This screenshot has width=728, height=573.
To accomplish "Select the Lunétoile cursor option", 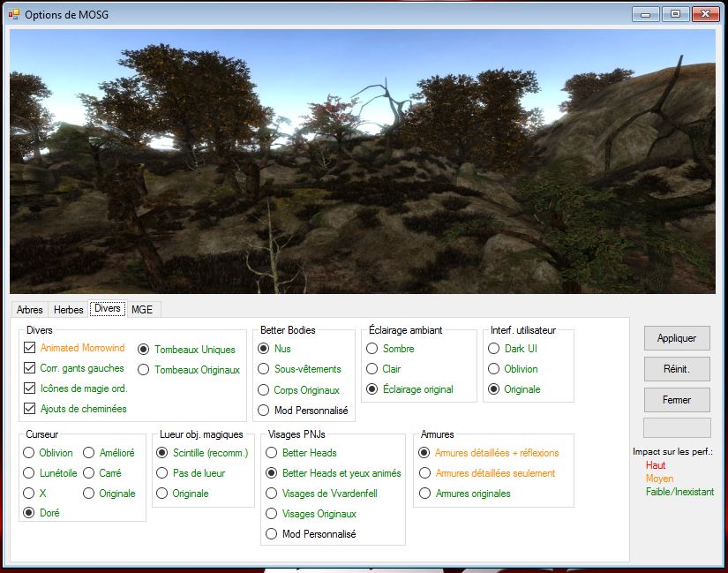I will pyautogui.click(x=30, y=473).
